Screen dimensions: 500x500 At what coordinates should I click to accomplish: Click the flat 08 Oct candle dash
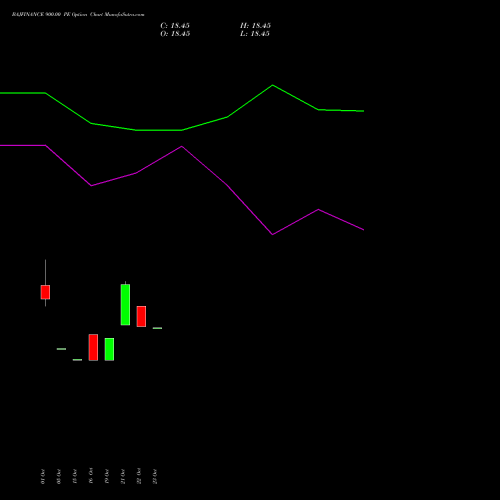tap(61, 349)
